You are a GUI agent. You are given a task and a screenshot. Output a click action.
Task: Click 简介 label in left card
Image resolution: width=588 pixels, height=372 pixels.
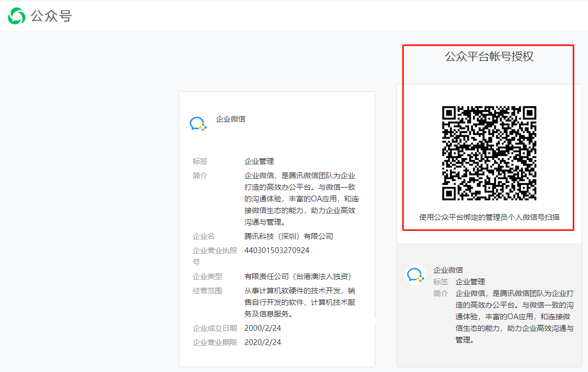200,175
